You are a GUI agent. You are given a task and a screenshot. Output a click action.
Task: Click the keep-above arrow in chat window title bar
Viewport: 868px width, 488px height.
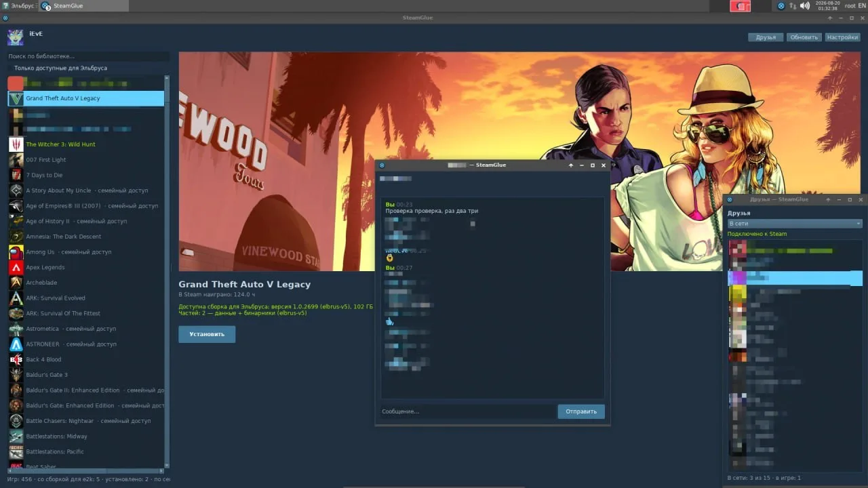pos(571,165)
